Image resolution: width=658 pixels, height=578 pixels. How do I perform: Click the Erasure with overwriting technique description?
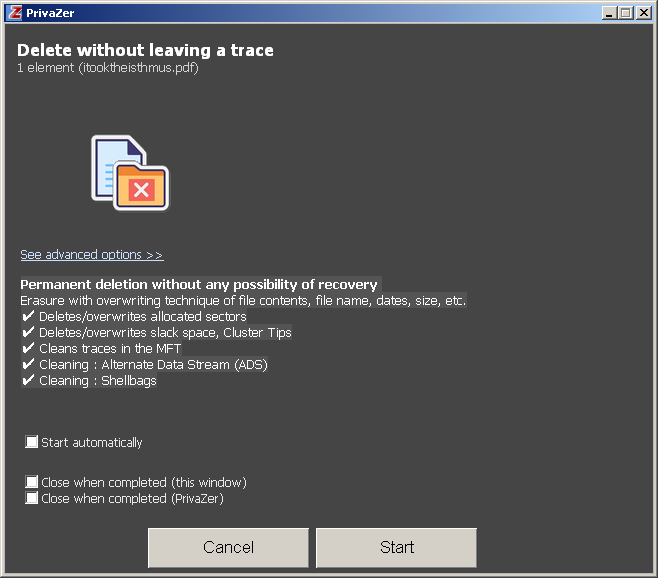[243, 301]
